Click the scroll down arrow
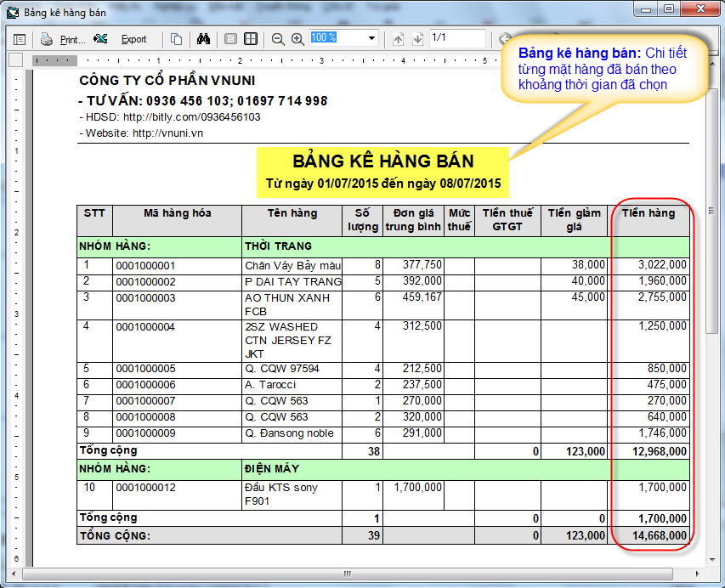The width and height of the screenshot is (725, 588). point(712,560)
